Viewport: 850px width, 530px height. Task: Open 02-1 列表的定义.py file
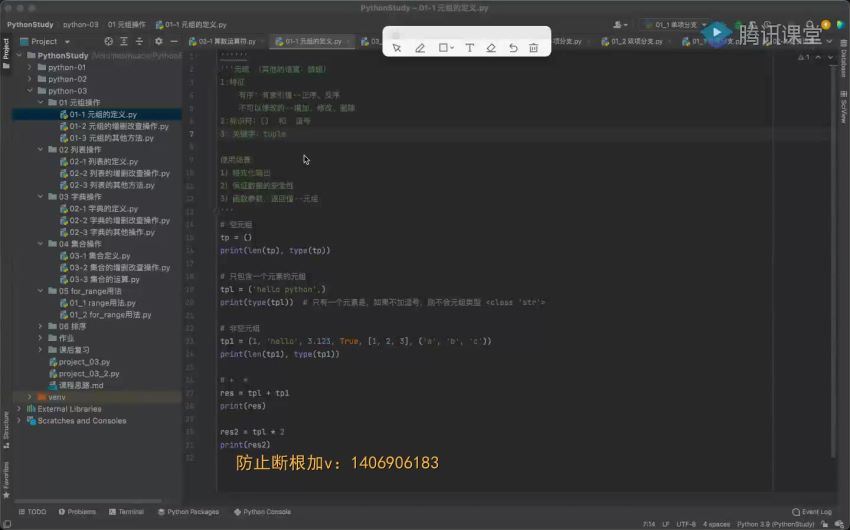point(99,161)
